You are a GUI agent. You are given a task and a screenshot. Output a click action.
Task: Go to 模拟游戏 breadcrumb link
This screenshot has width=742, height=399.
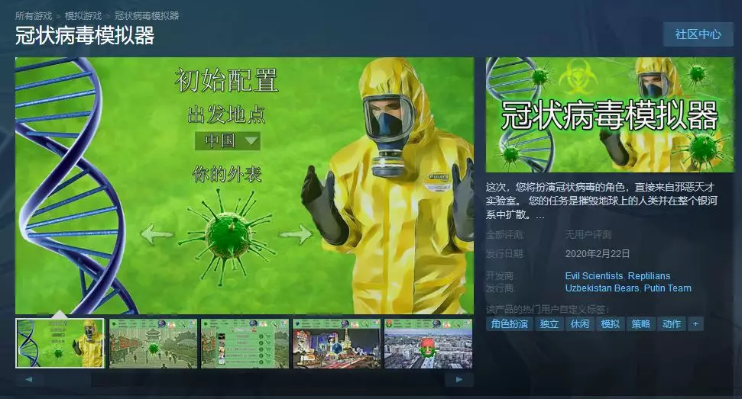[83, 16]
